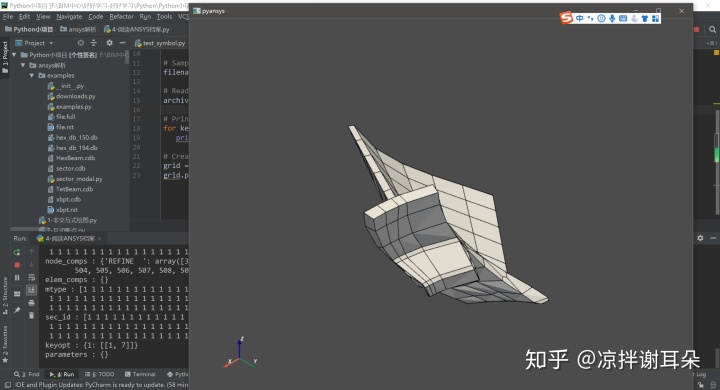Viewport: 720px width, 390px height.
Task: Toggle the Structure side tool window button
Action: pos(5,296)
